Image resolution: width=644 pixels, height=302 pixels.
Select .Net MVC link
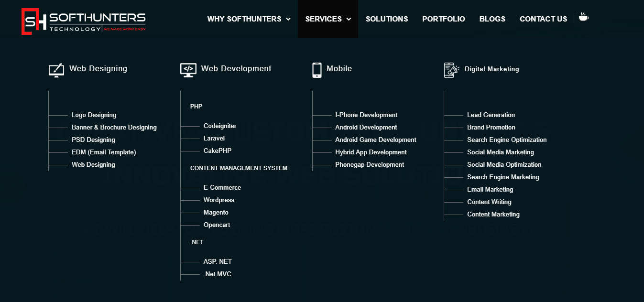click(218, 274)
